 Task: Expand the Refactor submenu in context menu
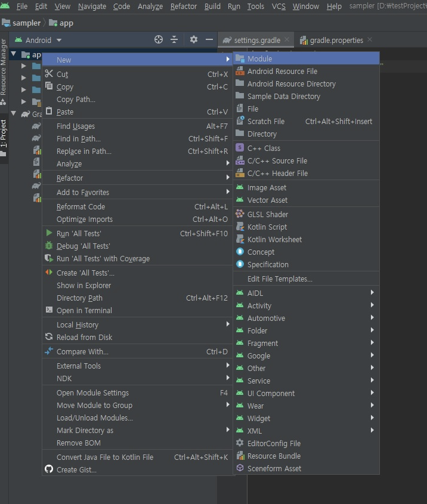tap(137, 178)
